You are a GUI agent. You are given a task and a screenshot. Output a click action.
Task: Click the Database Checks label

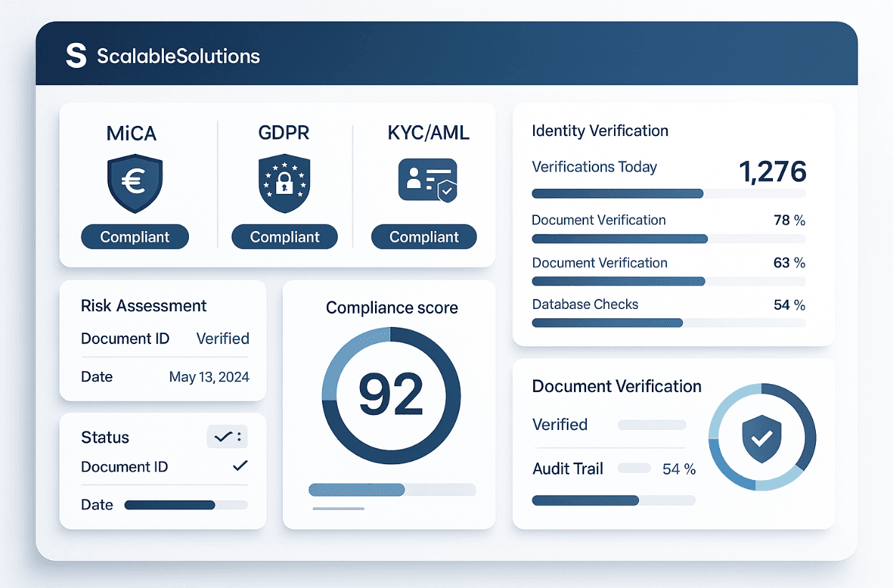(x=585, y=305)
